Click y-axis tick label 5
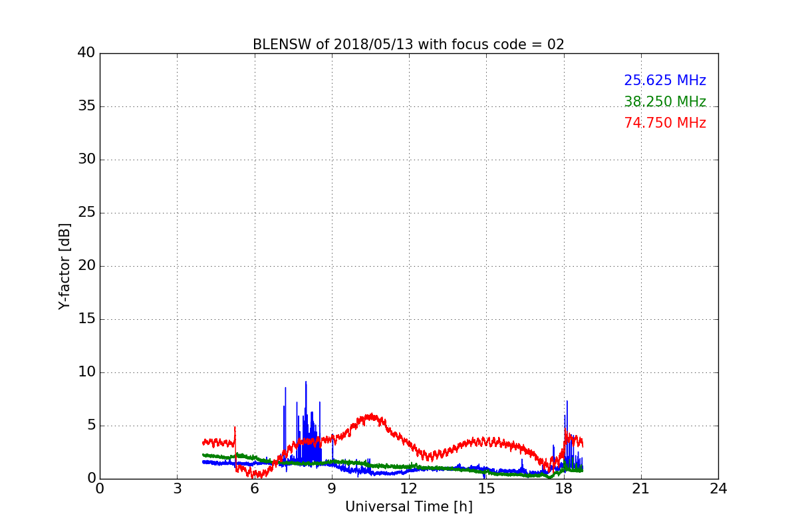The image size is (798, 532). coord(91,426)
